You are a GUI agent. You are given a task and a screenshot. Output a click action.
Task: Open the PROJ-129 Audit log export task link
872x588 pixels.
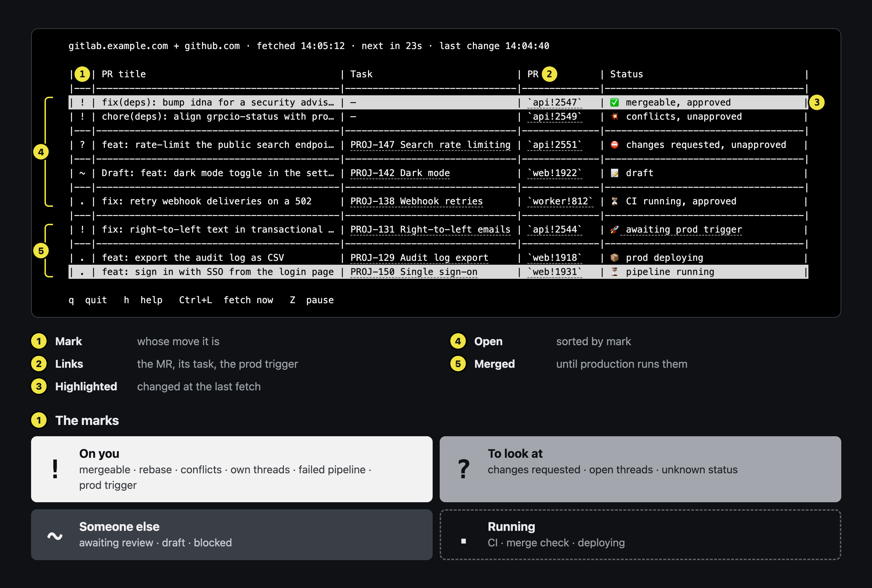click(420, 258)
